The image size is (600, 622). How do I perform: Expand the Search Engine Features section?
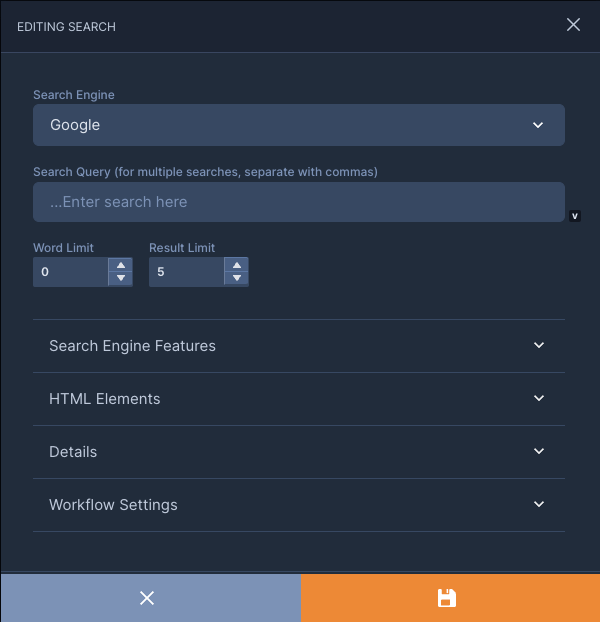(299, 346)
